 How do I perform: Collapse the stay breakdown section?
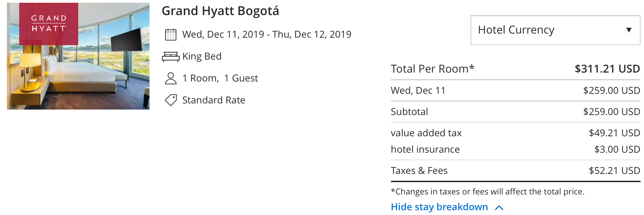coord(439,207)
